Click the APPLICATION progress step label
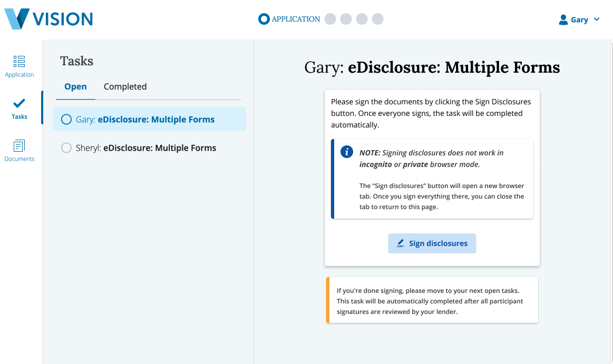Image resolution: width=613 pixels, height=364 pixels. point(296,19)
